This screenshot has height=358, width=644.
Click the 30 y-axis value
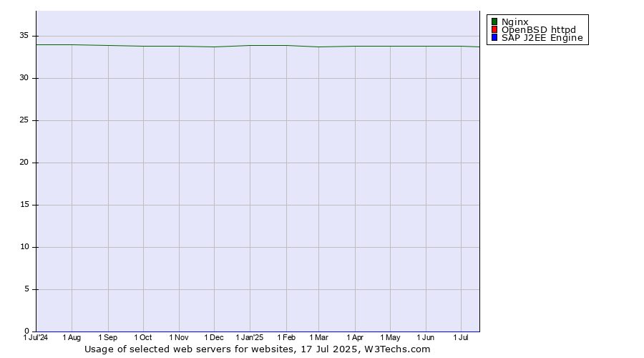pyautogui.click(x=24, y=77)
